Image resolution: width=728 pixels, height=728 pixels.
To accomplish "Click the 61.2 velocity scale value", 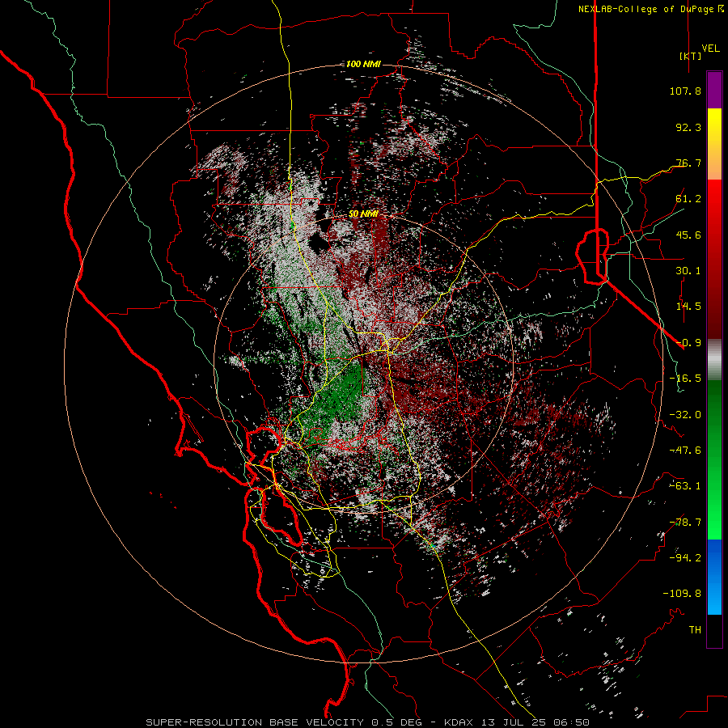I will pyautogui.click(x=688, y=199).
